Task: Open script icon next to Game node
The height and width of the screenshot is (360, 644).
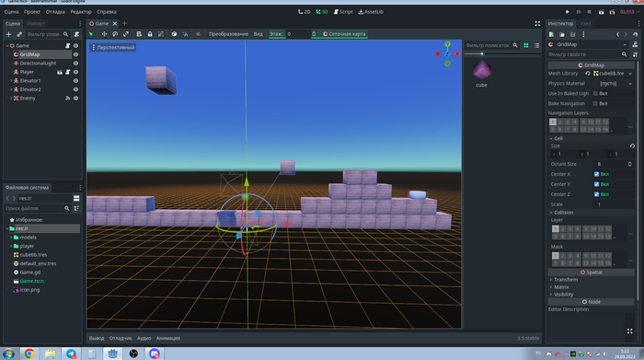Action: coord(68,46)
